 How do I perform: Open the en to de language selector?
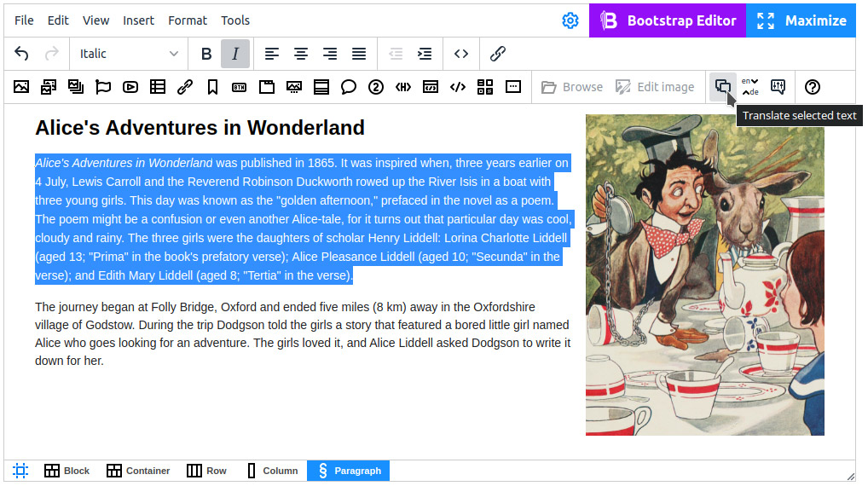point(750,87)
